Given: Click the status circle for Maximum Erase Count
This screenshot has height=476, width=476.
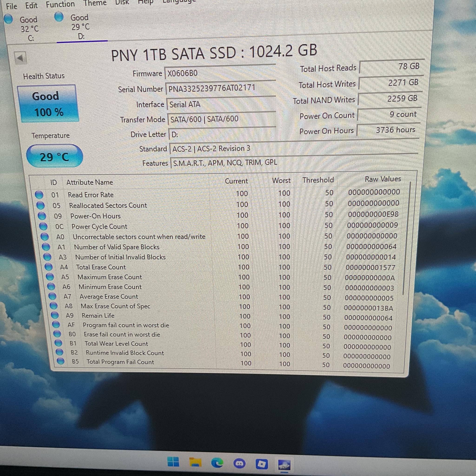Looking at the screenshot, I should coord(50,277).
